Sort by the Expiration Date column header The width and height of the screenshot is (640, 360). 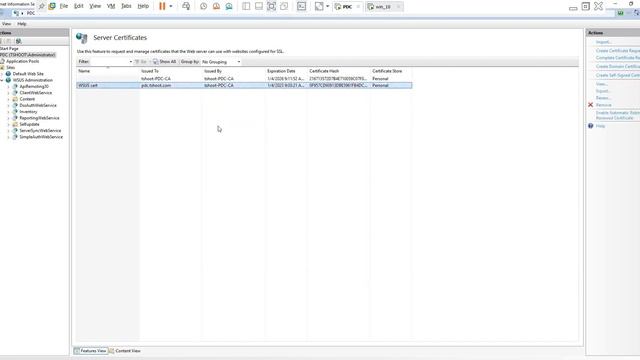(286, 71)
